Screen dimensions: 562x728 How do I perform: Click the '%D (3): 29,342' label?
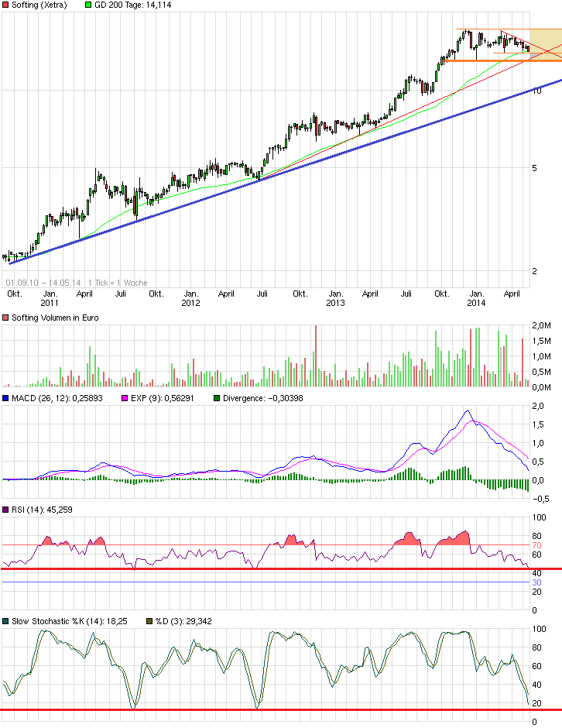tap(183, 621)
